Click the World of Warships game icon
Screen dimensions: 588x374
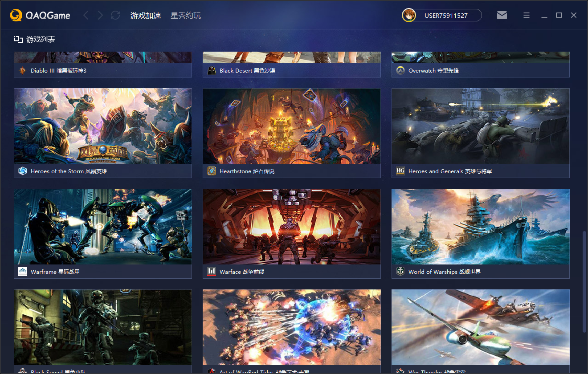400,271
